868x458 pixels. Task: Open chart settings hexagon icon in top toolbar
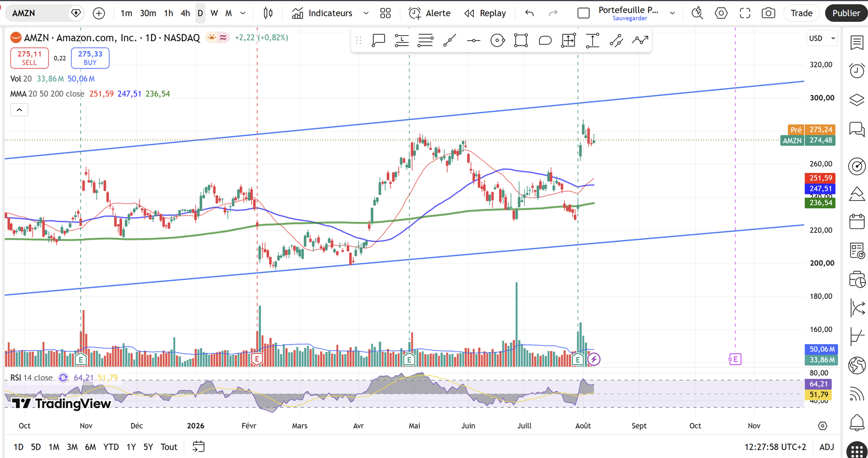tap(721, 13)
